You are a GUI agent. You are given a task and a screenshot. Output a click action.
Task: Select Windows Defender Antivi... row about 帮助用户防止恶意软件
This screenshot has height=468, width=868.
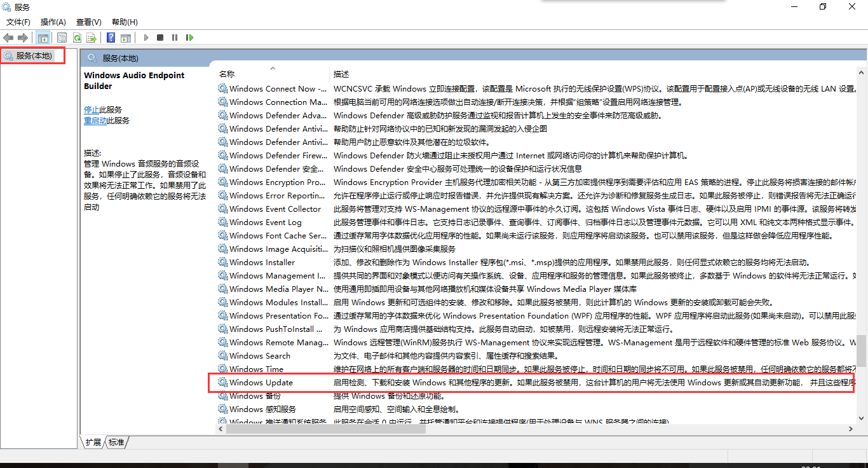click(x=537, y=142)
